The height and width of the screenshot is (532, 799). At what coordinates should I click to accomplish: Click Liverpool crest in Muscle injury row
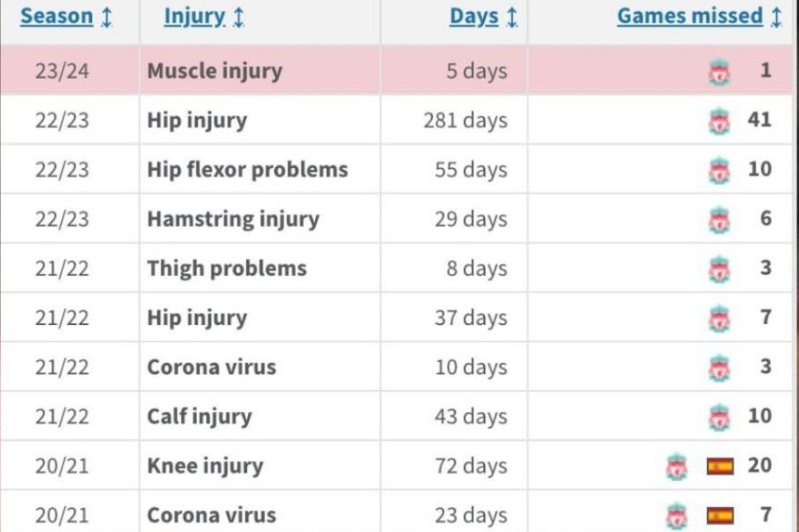[719, 71]
